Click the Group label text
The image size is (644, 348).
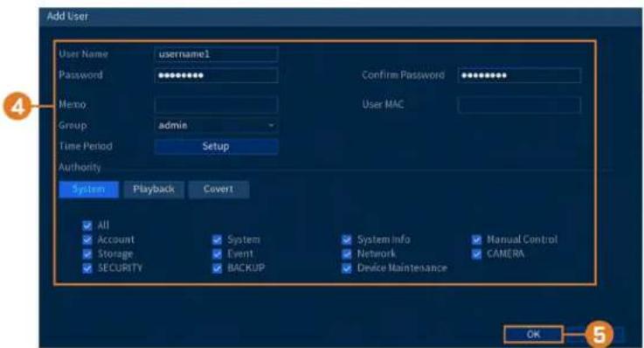(73, 125)
